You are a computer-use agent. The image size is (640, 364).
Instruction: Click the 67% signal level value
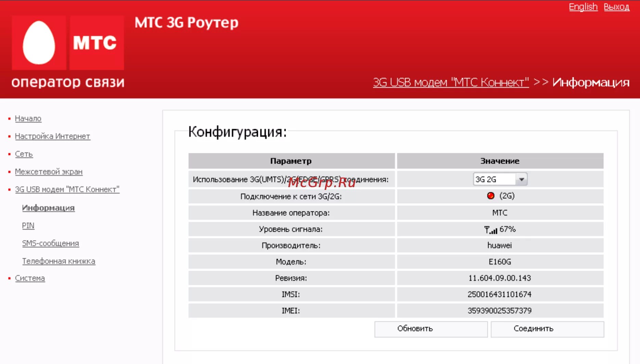[x=507, y=229]
